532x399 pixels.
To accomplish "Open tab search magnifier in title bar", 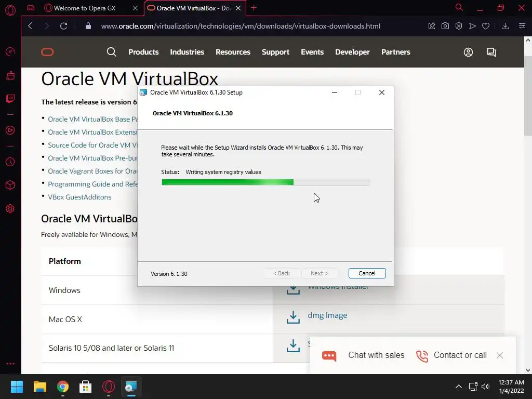I will click(x=459, y=7).
